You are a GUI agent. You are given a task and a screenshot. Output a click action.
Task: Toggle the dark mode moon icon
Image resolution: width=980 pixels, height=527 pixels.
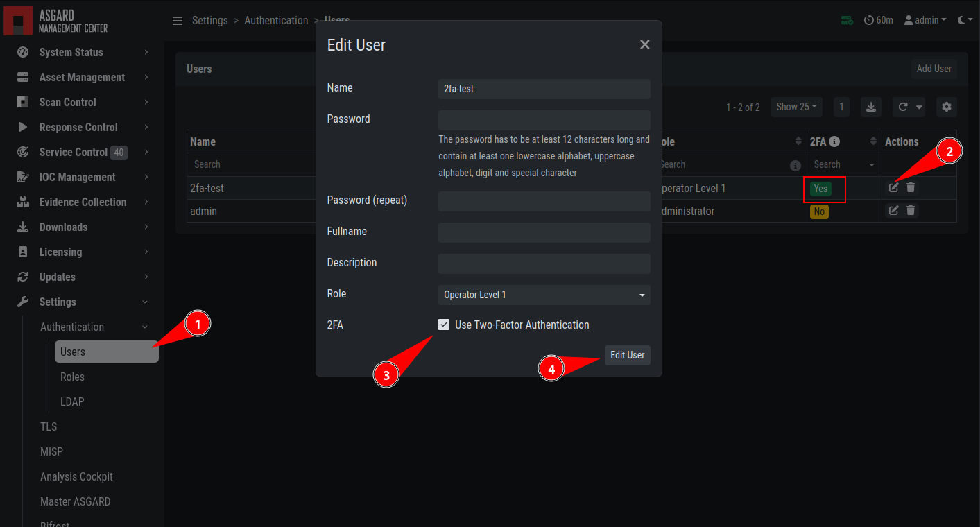click(x=962, y=20)
